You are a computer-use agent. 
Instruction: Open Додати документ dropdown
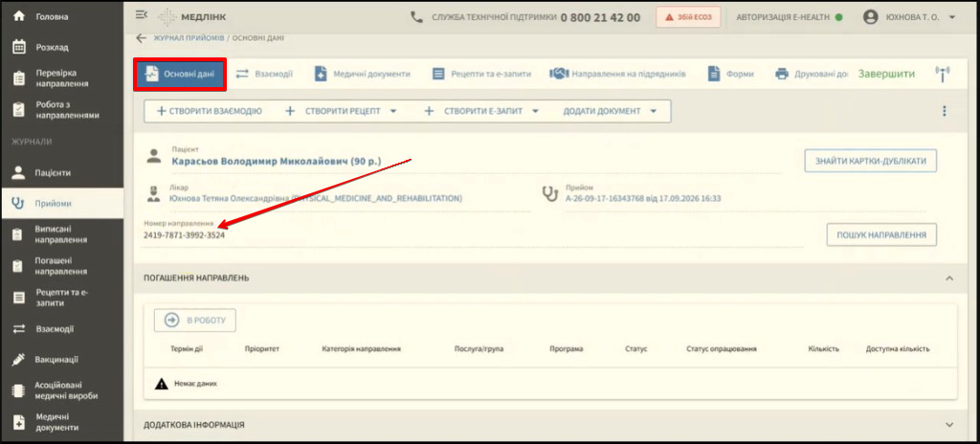[x=610, y=111]
